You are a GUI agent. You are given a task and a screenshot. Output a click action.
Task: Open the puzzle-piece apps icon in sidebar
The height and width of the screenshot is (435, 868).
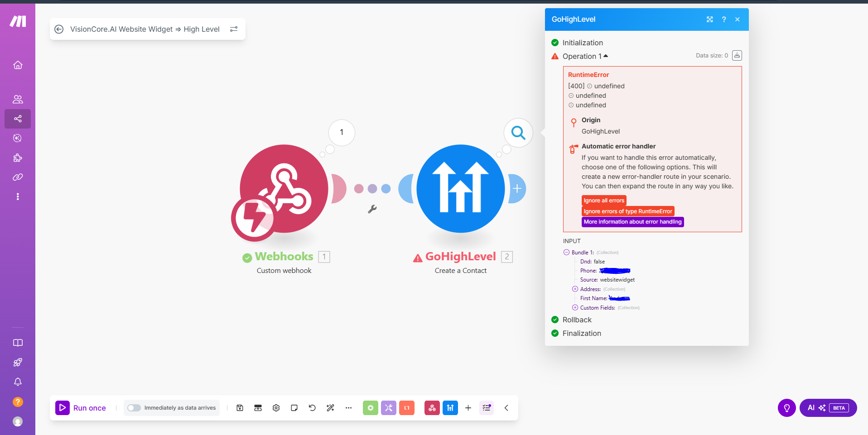[18, 158]
